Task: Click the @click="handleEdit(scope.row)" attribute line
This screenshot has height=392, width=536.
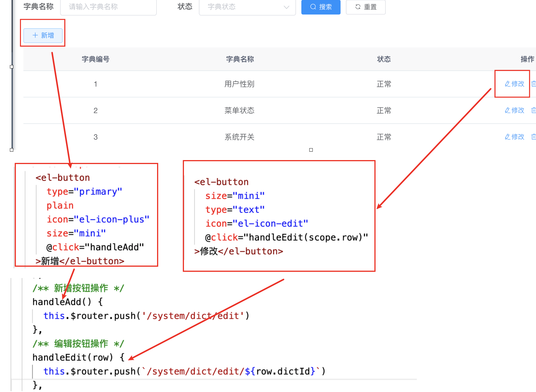Action: 287,238
